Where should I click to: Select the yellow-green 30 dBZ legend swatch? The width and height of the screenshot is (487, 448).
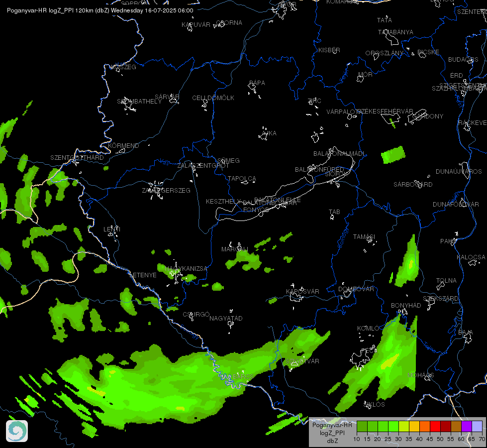coord(404,426)
